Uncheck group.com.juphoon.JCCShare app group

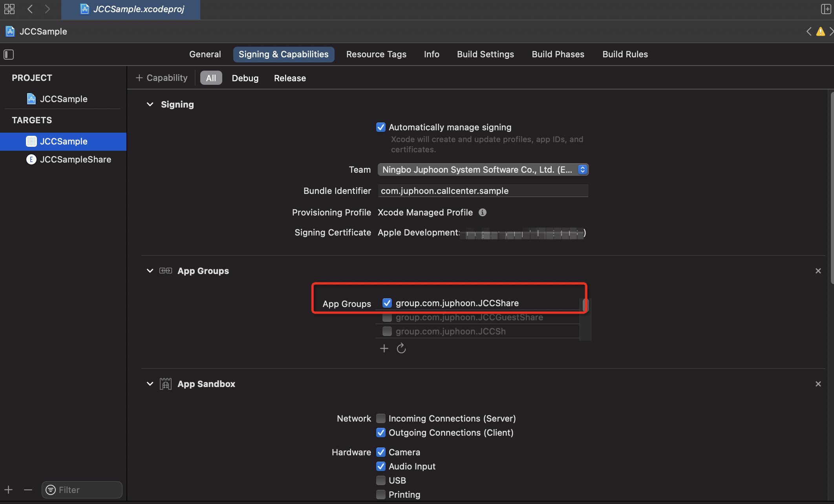(x=387, y=303)
